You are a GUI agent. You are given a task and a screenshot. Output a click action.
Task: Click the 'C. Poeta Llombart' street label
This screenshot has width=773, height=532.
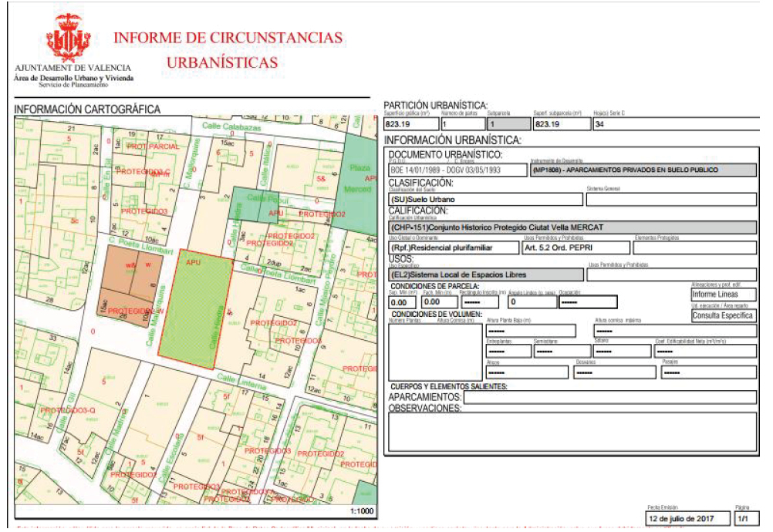[141, 245]
